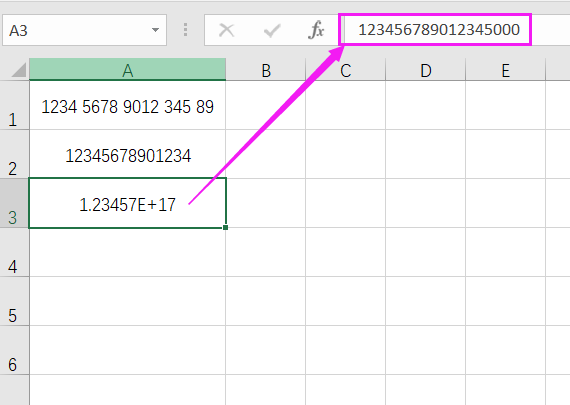Select column C header
The width and height of the screenshot is (570, 405).
[x=345, y=69]
